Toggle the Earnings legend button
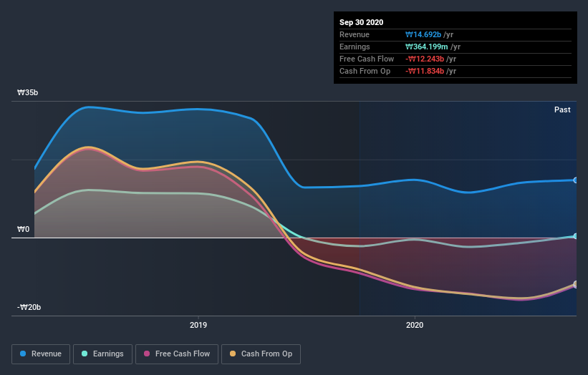588x375 pixels. click(102, 354)
